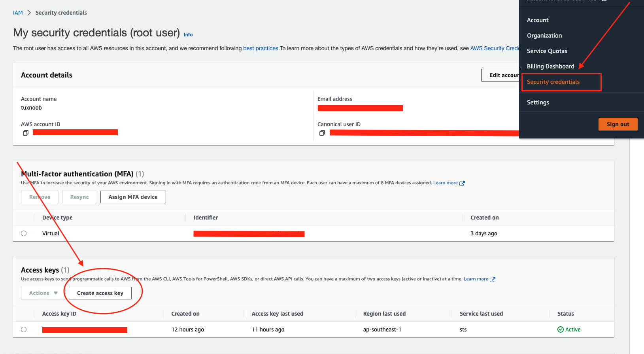The image size is (644, 354).
Task: Open Settings in account menu
Action: [x=538, y=102]
